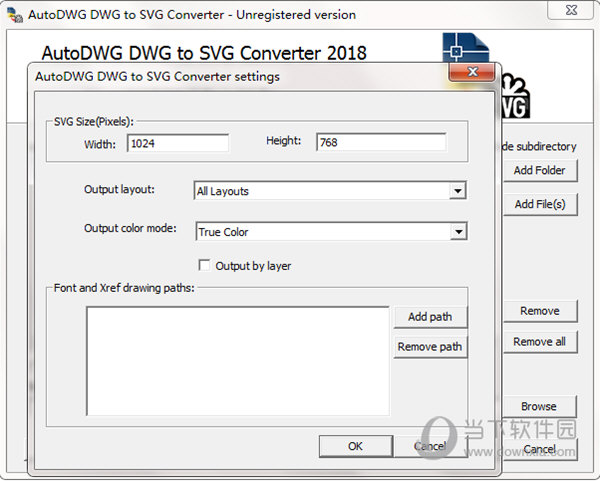Click Remove button in the main window
The height and width of the screenshot is (481, 600).
(x=540, y=311)
